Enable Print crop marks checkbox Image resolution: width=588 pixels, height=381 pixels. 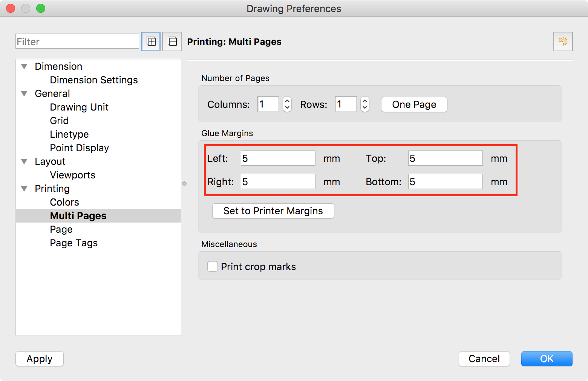213,267
